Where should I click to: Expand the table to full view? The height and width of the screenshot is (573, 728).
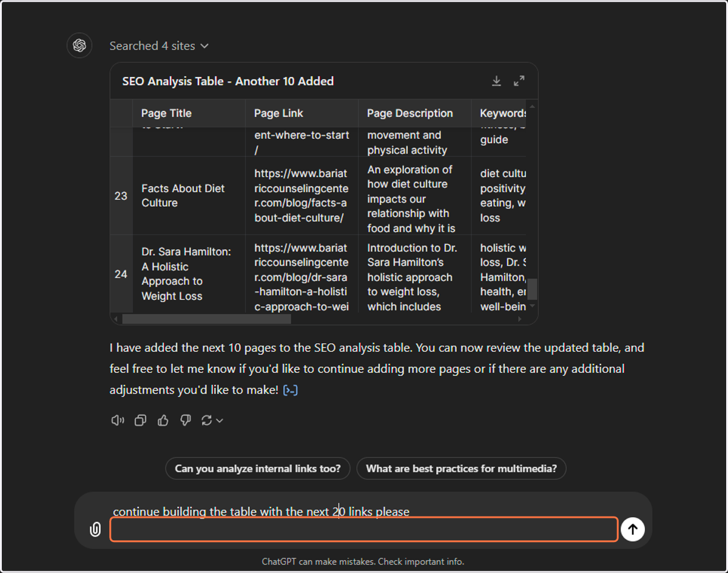[519, 81]
